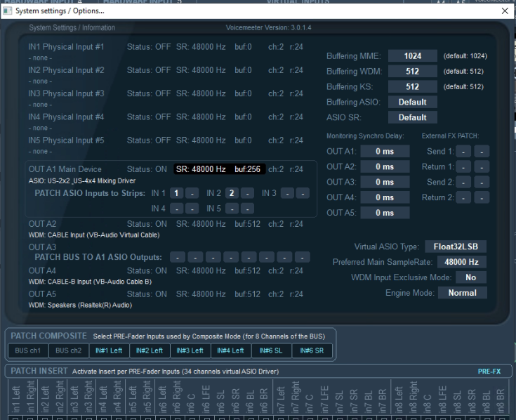This screenshot has height=420, width=516.
Task: Click last PATCH BUS TO A1 ASIO output button
Action: 302,257
